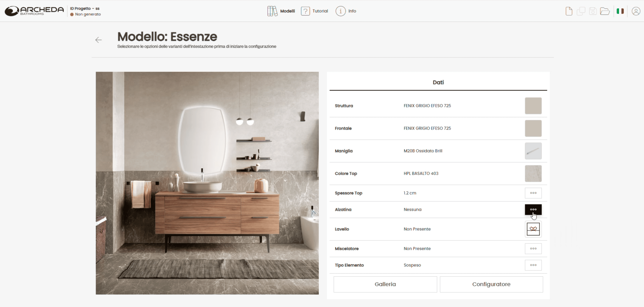Click the Maniglia handle thumbnail
The width and height of the screenshot is (644, 307).
533,151
